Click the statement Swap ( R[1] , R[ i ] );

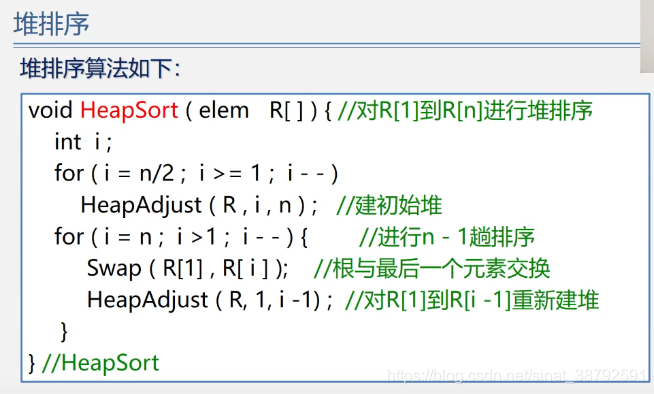coord(187,268)
